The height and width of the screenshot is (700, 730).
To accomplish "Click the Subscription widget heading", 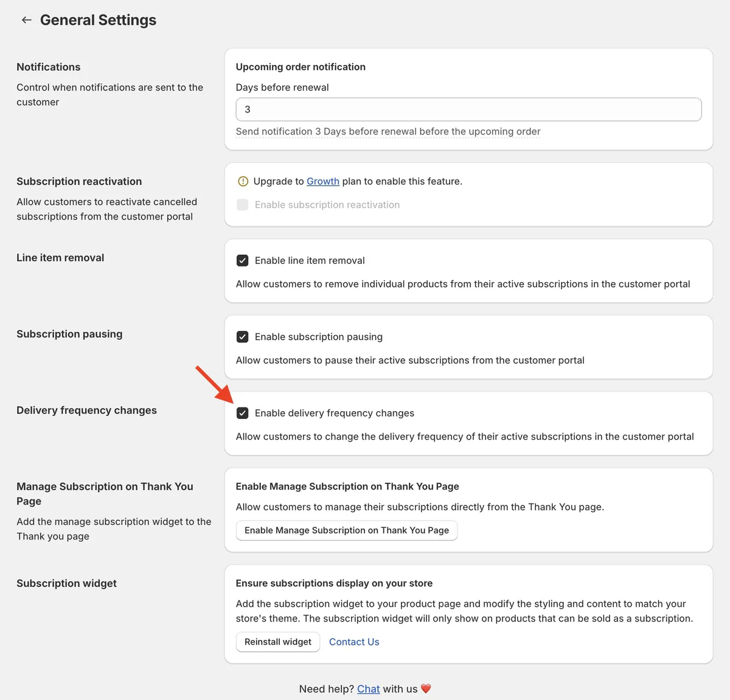I will point(66,583).
